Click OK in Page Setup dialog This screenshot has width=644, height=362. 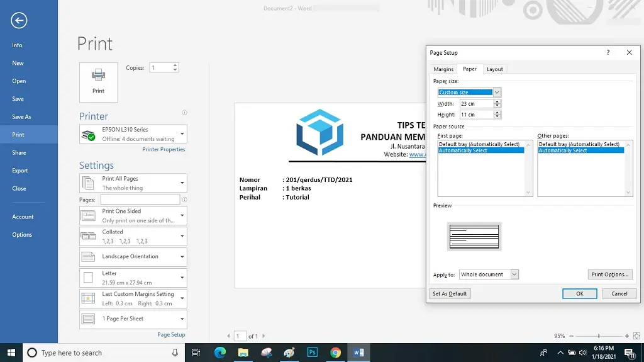(579, 294)
